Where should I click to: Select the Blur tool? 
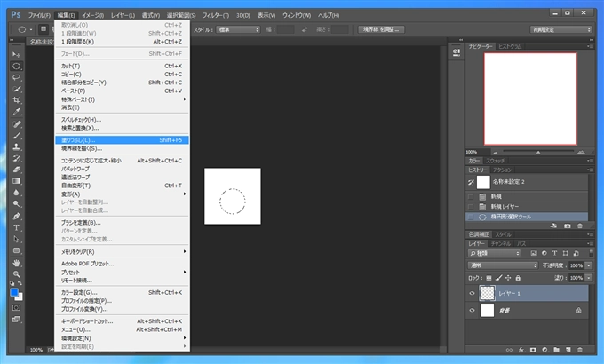[x=16, y=192]
